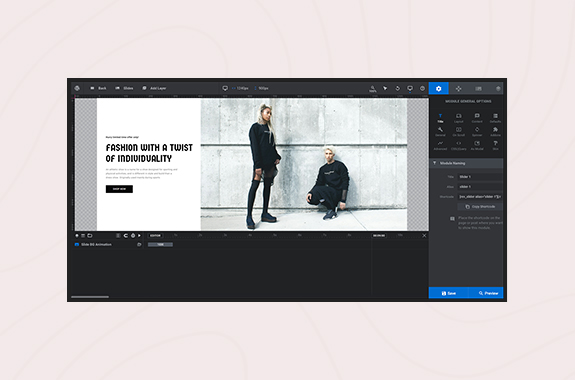Click the Back button in the toolbar
The image size is (575, 380).
coord(98,88)
